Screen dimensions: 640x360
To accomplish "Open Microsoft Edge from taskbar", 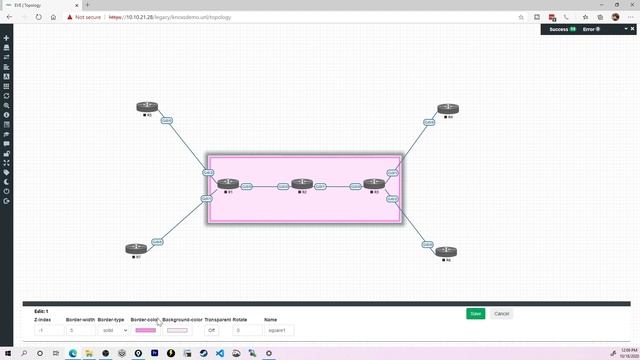I will click(73, 353).
